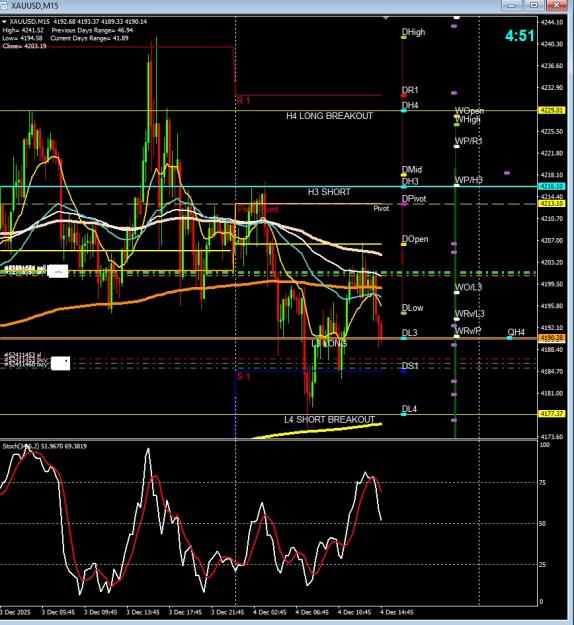
Task: Click the WO/L3 weekly label
Action: click(468, 287)
